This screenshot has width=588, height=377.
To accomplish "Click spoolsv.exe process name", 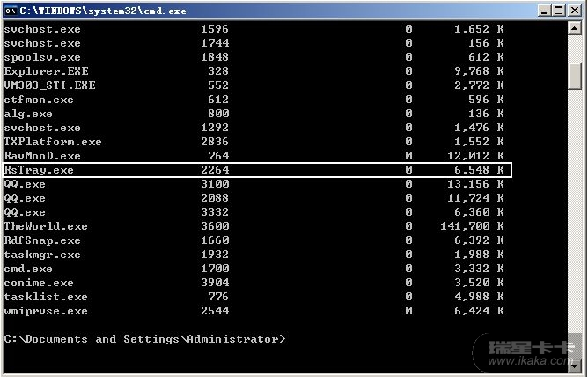I will point(42,57).
